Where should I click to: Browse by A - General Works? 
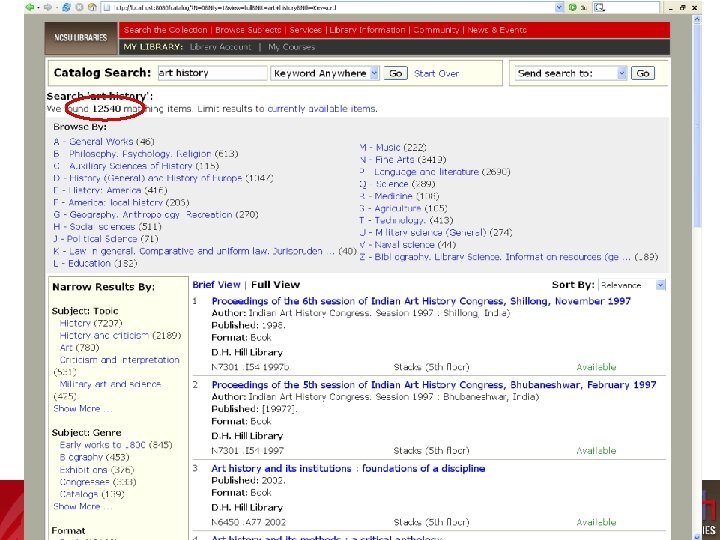point(93,141)
